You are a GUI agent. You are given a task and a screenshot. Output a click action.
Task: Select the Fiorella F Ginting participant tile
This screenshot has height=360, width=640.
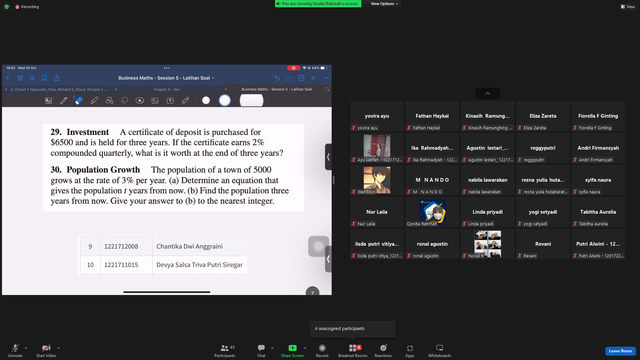(598, 116)
